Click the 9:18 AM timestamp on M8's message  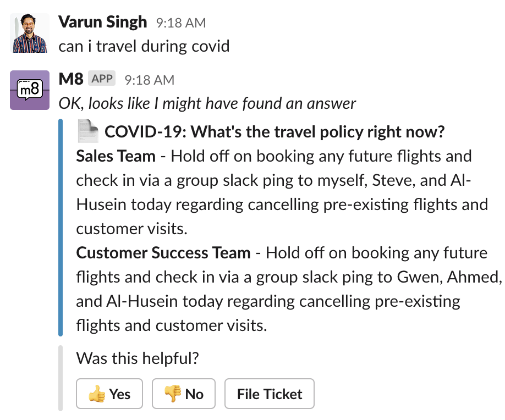(x=150, y=79)
